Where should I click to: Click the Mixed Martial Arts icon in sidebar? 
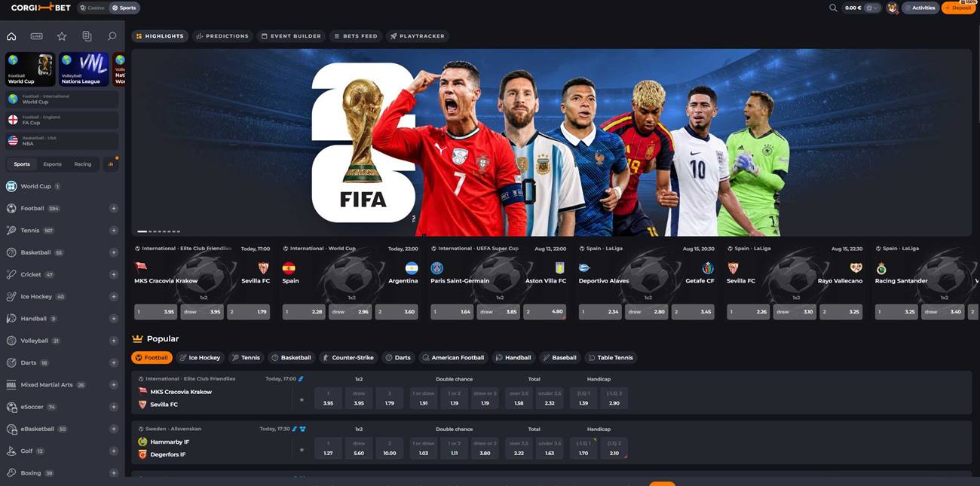pyautogui.click(x=11, y=384)
